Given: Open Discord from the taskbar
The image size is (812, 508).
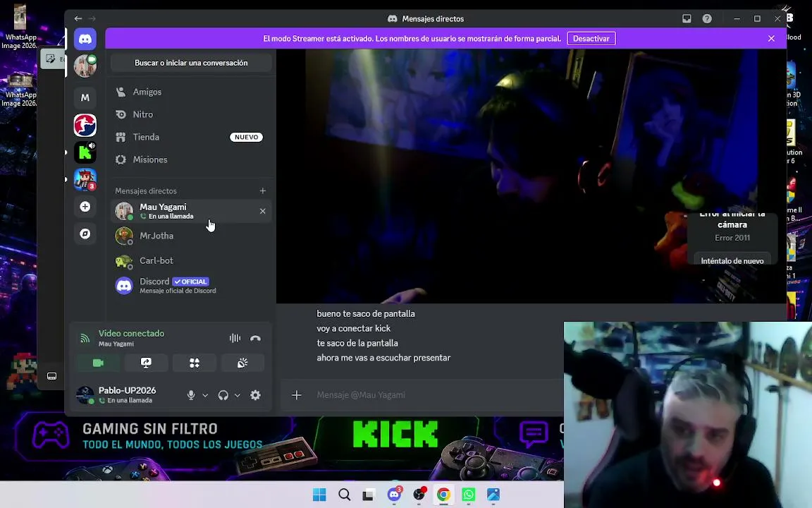Looking at the screenshot, I should coord(394,495).
